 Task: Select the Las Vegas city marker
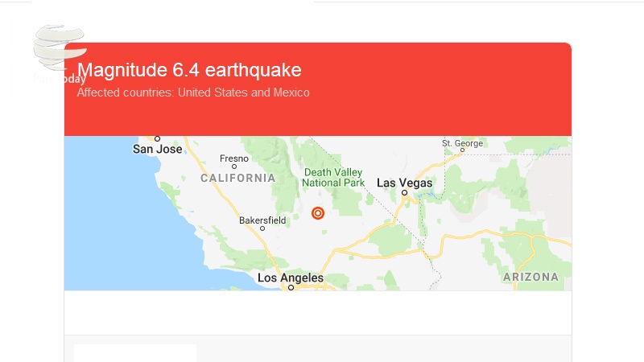tap(405, 192)
